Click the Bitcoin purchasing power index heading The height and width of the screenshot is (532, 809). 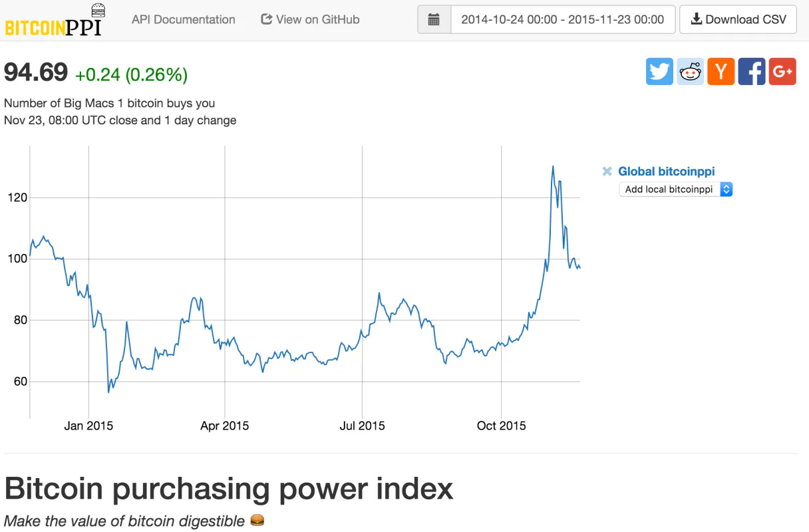click(x=229, y=489)
